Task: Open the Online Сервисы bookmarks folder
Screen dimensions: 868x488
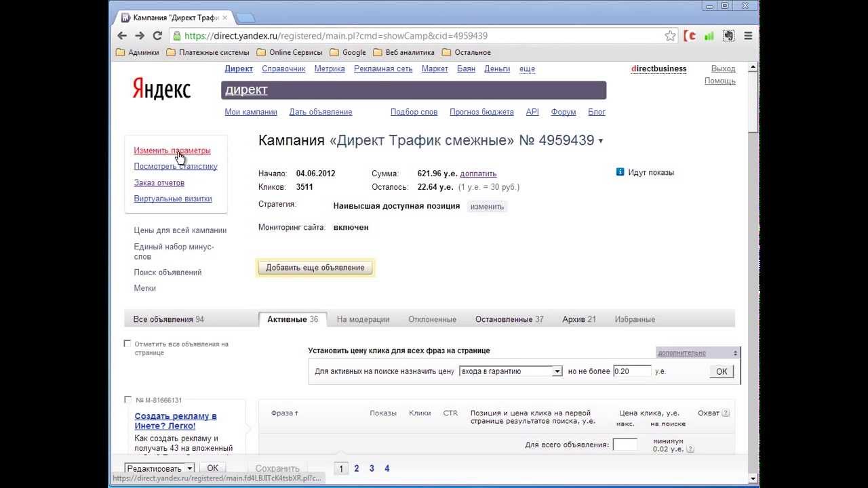Action: click(290, 52)
